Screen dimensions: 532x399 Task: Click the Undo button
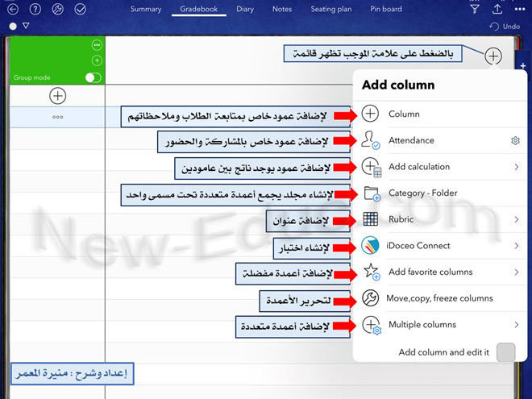(505, 27)
